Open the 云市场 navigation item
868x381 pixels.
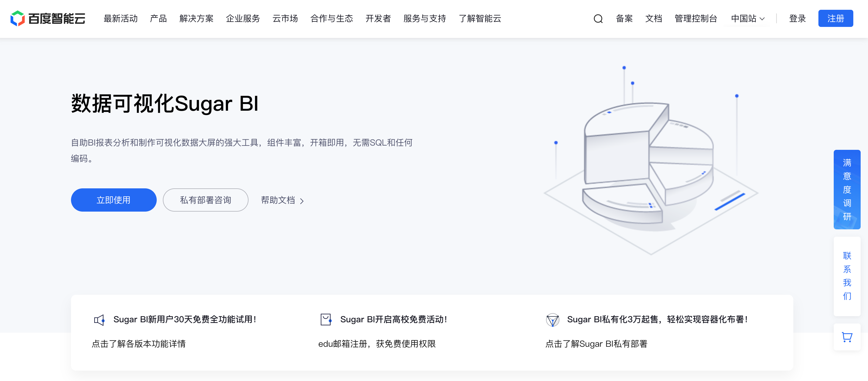click(285, 19)
